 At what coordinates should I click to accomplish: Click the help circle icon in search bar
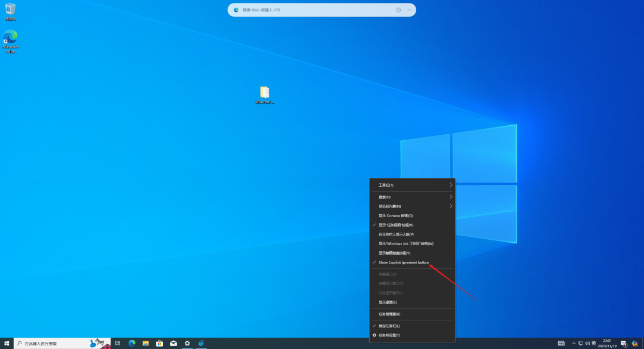(398, 10)
